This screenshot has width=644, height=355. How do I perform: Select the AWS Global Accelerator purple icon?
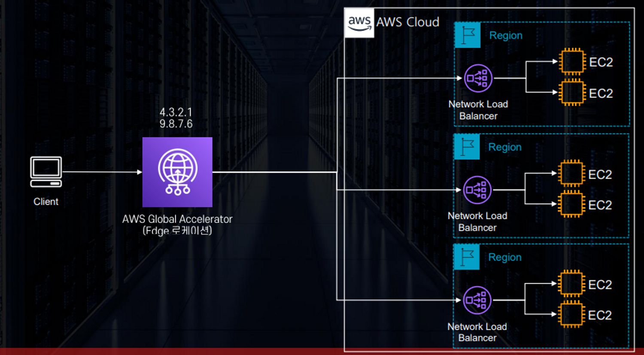click(177, 172)
